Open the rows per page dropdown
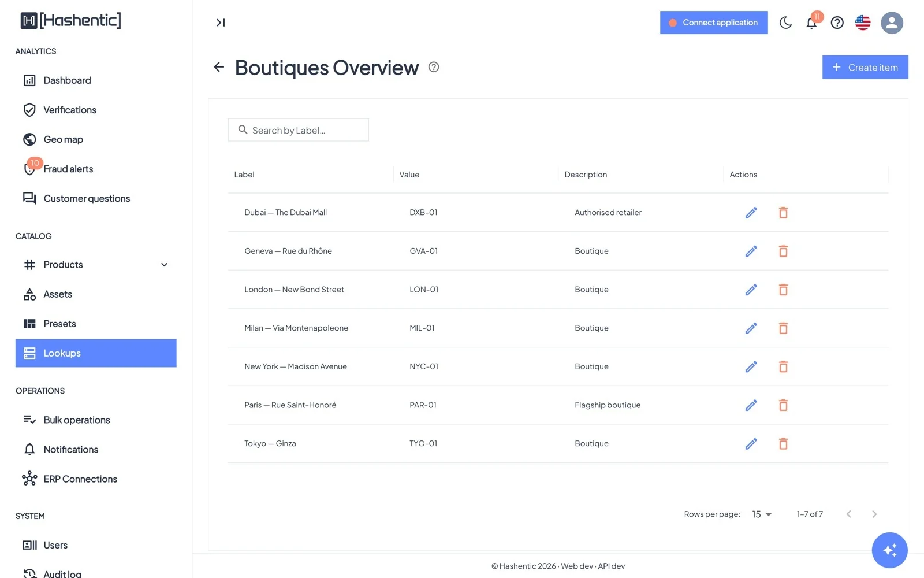 tap(762, 514)
